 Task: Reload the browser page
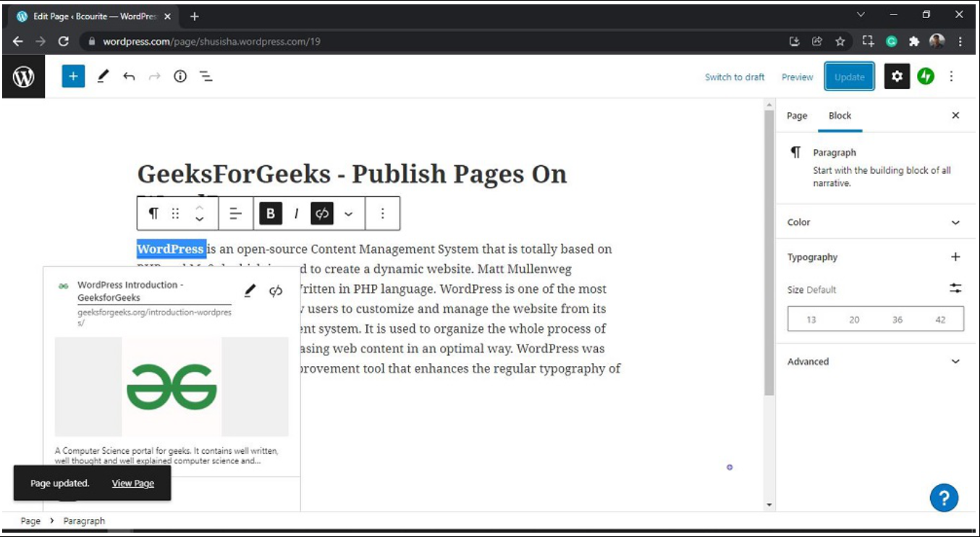[x=63, y=41]
